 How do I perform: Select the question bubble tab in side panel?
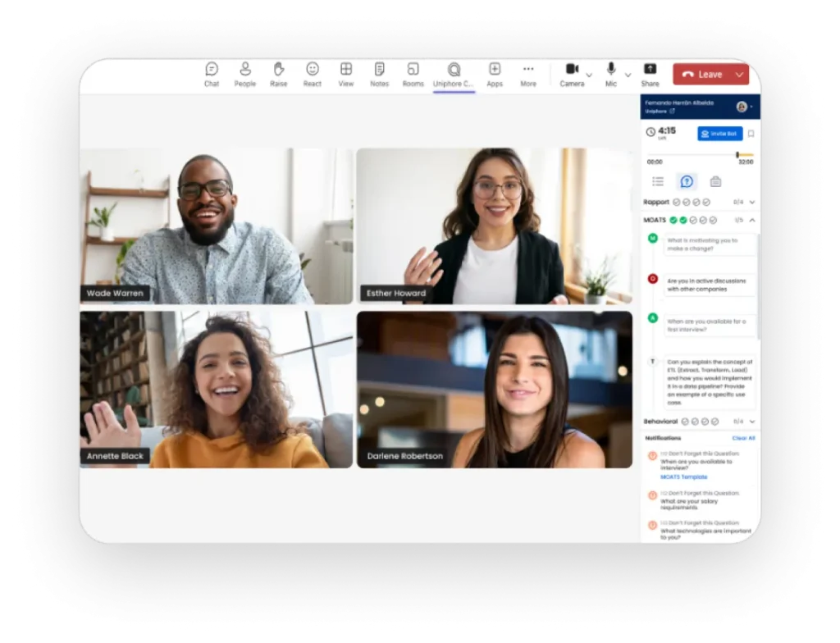[687, 181]
